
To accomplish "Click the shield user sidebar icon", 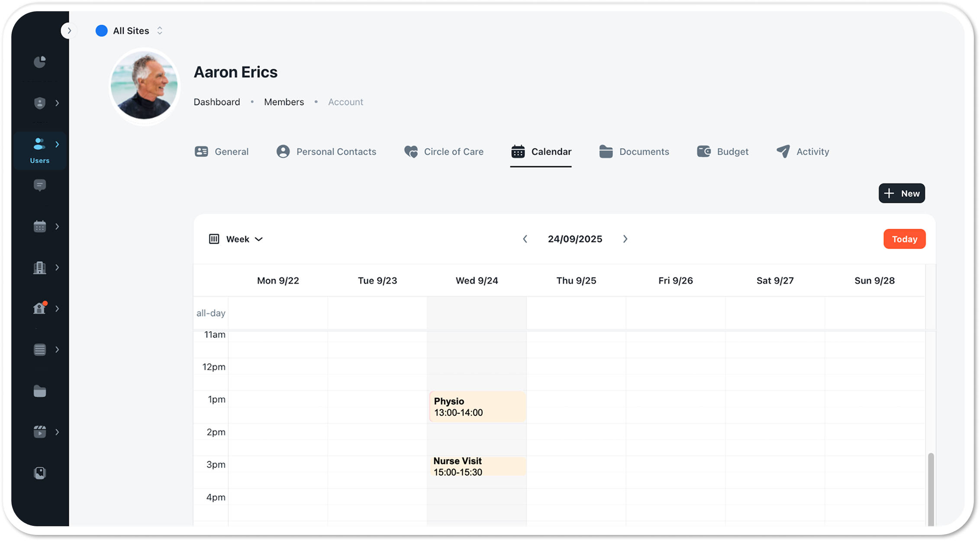I will point(39,103).
